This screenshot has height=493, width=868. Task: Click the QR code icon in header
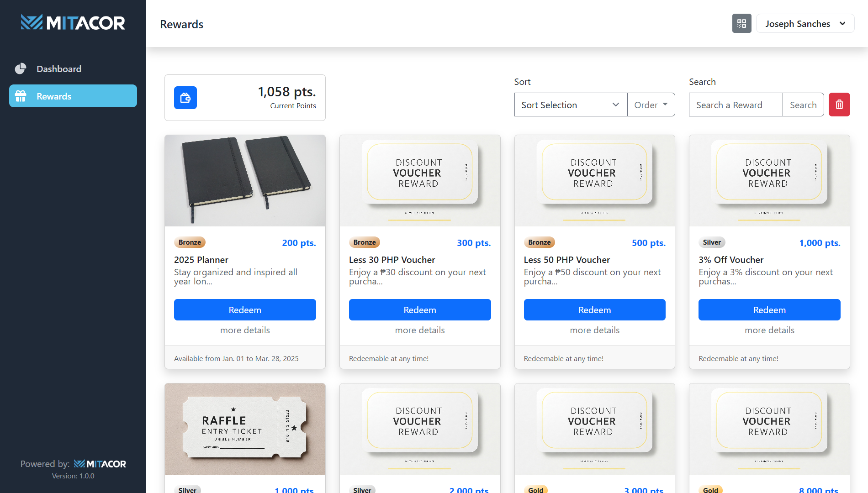point(741,23)
